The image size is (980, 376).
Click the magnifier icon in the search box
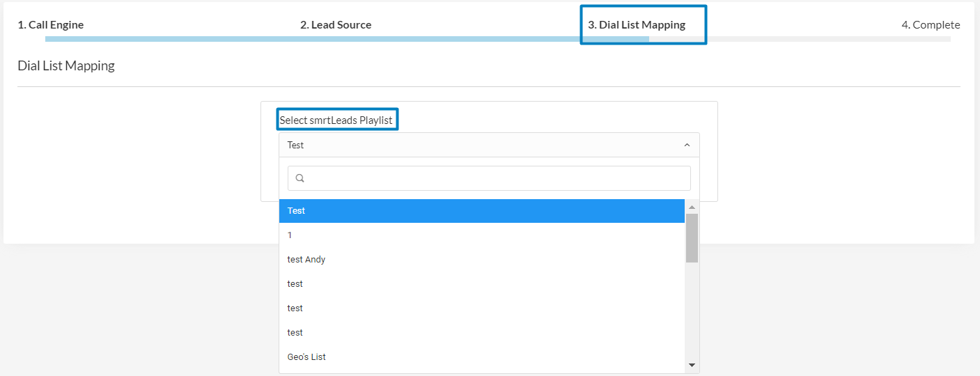[x=300, y=178]
